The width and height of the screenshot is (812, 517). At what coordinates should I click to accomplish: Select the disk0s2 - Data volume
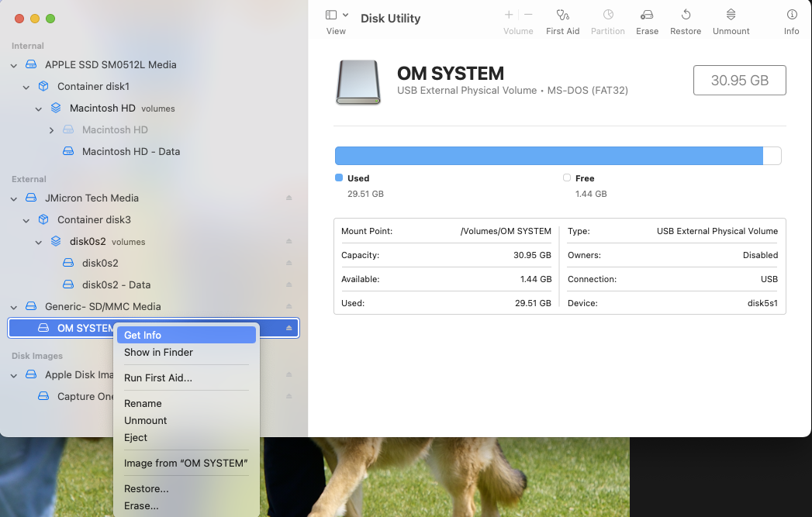tap(116, 285)
